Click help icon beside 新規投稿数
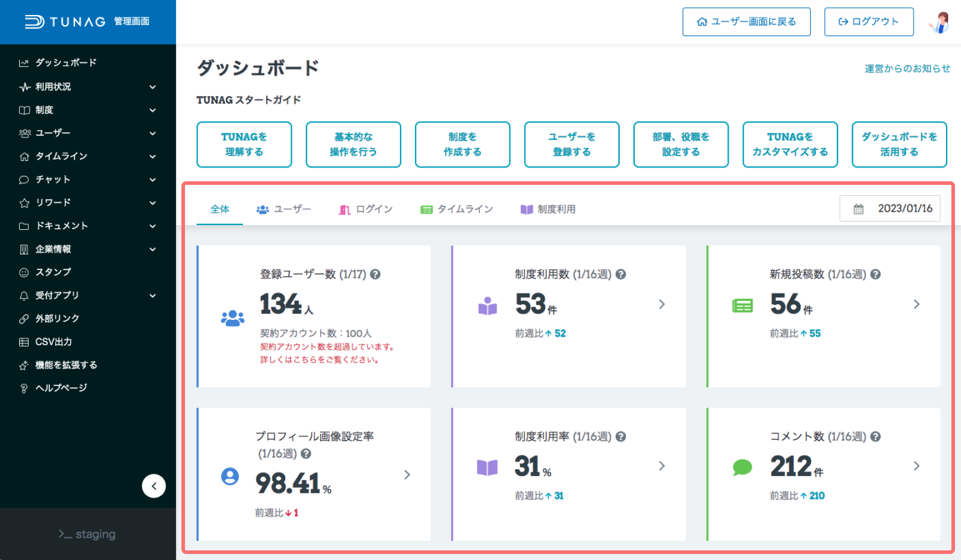Image resolution: width=961 pixels, height=560 pixels. (876, 274)
